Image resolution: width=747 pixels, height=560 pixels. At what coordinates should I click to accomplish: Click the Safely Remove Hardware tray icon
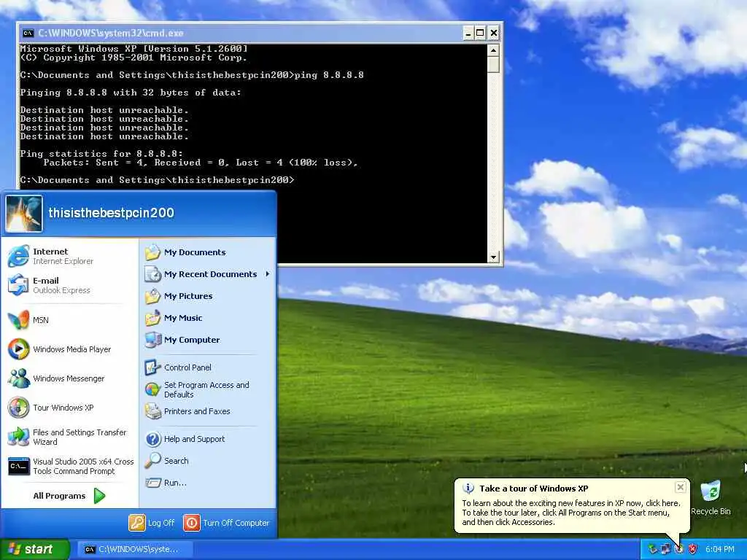point(651,550)
